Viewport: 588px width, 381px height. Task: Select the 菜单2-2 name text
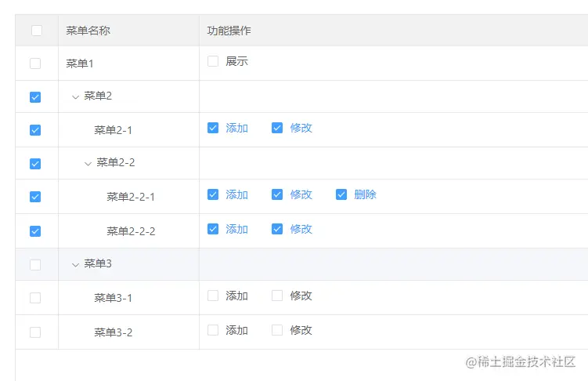pos(116,162)
